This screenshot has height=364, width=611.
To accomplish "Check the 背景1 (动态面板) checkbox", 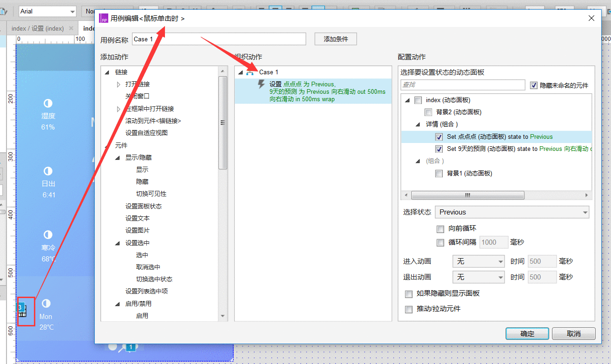I will pyautogui.click(x=439, y=174).
